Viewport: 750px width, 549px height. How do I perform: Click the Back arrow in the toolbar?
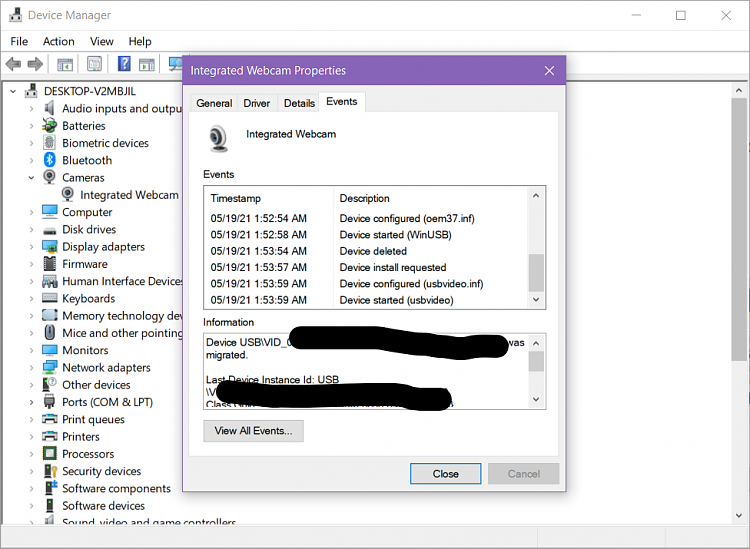13,64
